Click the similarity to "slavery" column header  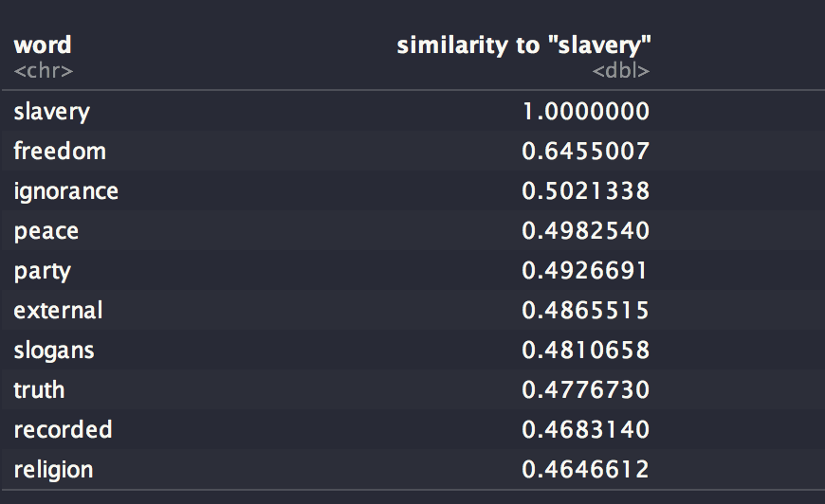click(523, 45)
